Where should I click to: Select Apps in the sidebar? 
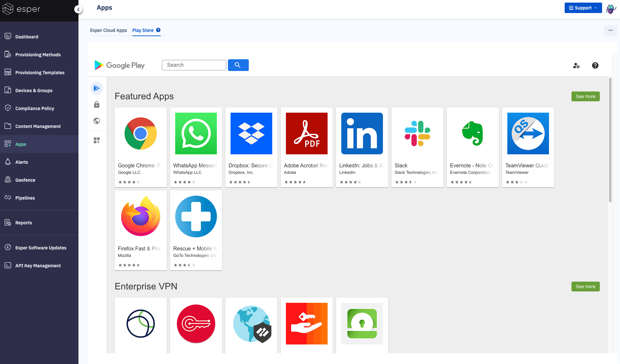point(39,144)
